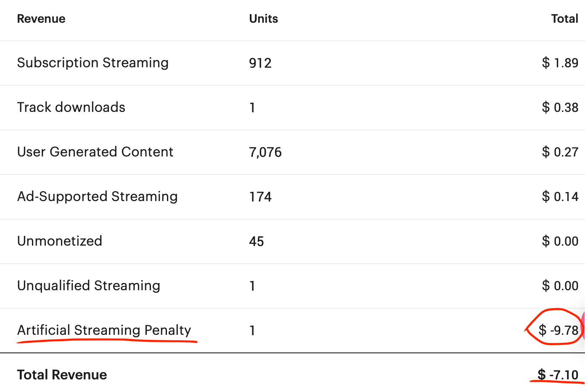Click the Units column header
Viewport: 585px width, 392px height.
click(263, 19)
